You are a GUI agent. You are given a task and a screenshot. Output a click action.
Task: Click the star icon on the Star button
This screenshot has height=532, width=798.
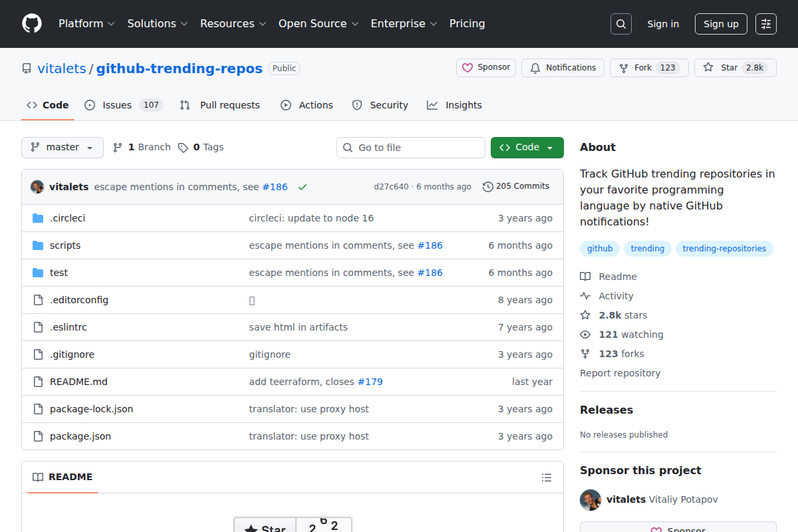[x=708, y=67]
